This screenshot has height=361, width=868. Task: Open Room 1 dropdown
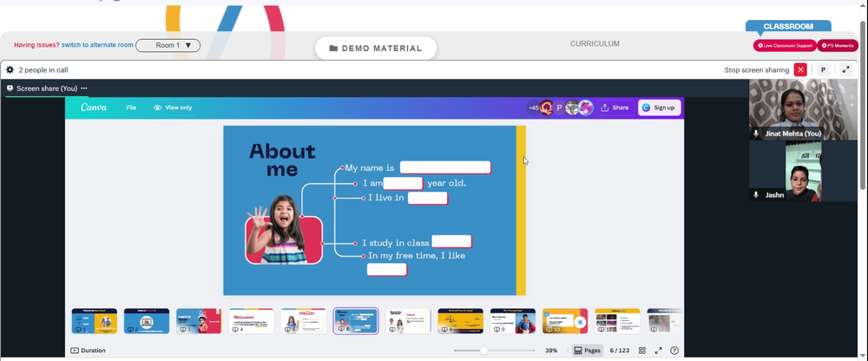[168, 45]
